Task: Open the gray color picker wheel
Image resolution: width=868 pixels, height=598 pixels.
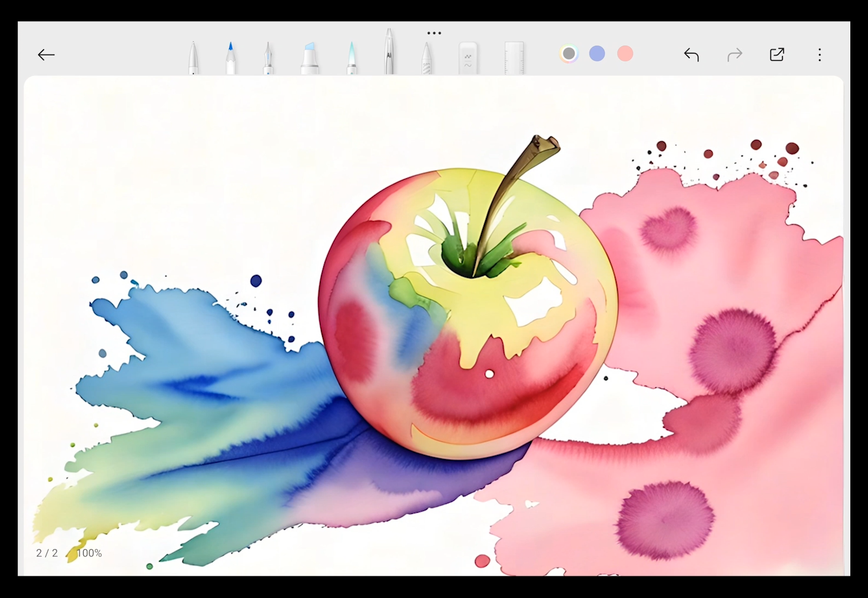Action: point(569,54)
